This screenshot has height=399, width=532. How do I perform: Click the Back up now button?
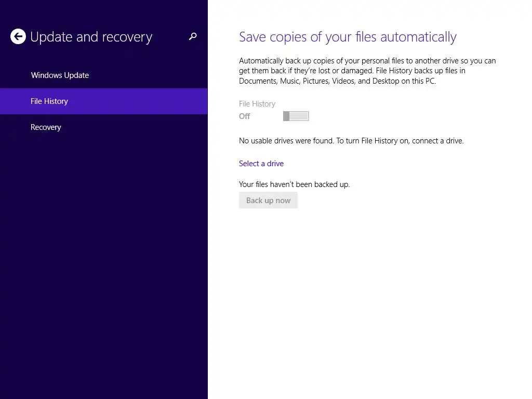tap(268, 200)
